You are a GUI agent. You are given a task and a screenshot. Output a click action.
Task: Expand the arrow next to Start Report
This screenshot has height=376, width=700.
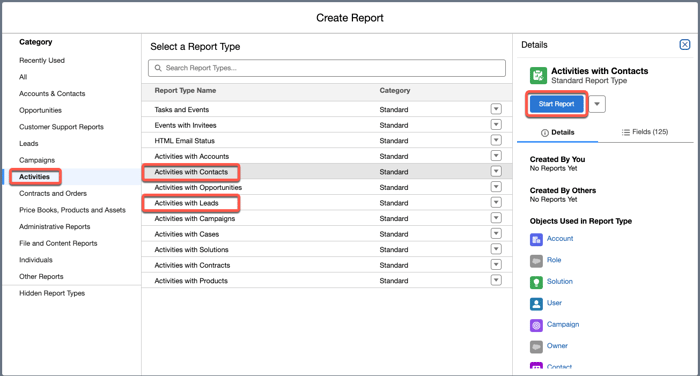(597, 104)
